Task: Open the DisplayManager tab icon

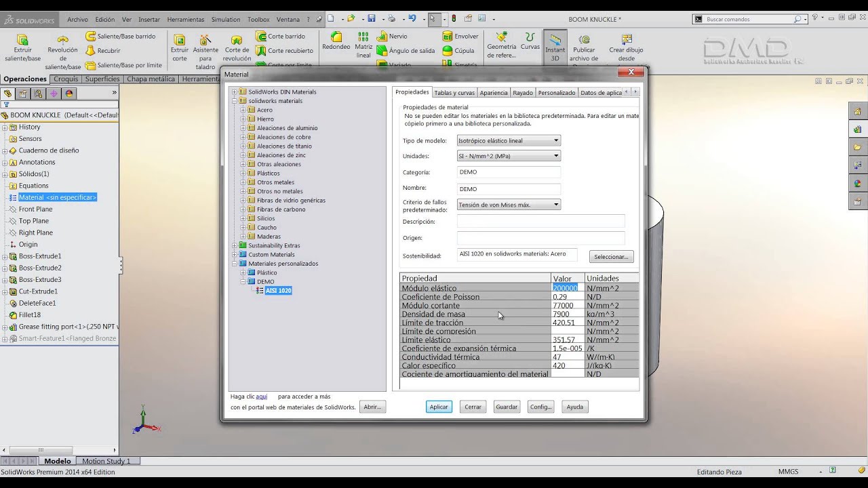Action: coord(68,94)
